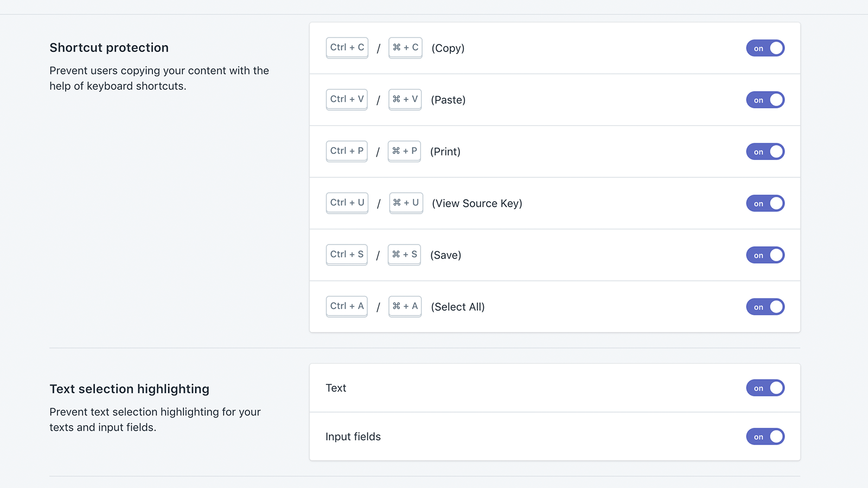Click the Ctrl + C key badge

coord(347,48)
